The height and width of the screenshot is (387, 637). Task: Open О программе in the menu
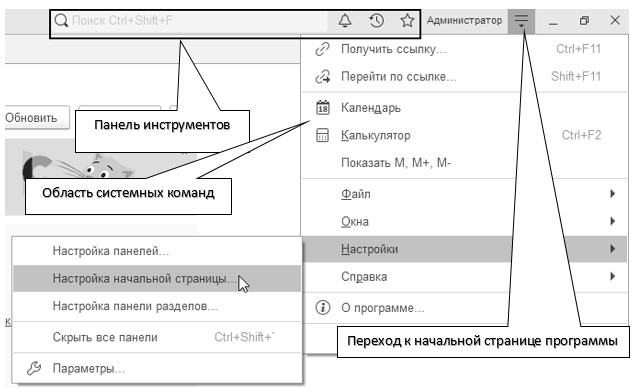click(x=464, y=308)
